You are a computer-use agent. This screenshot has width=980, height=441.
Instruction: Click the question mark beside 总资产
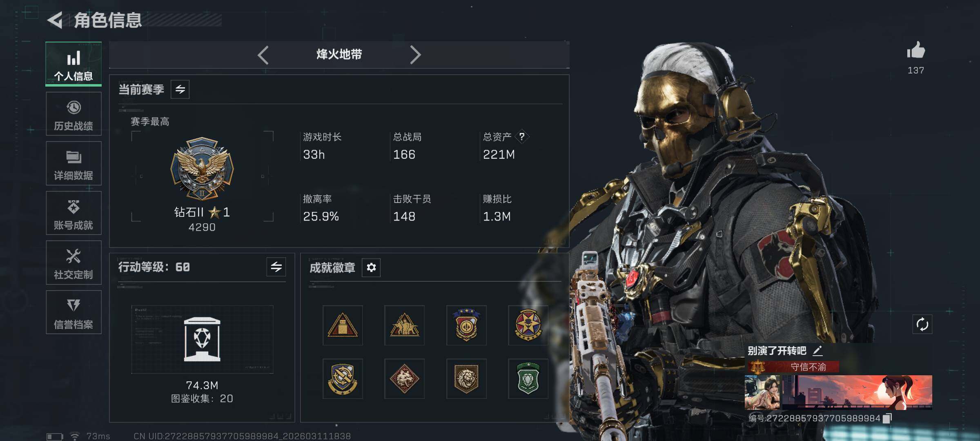tap(521, 137)
